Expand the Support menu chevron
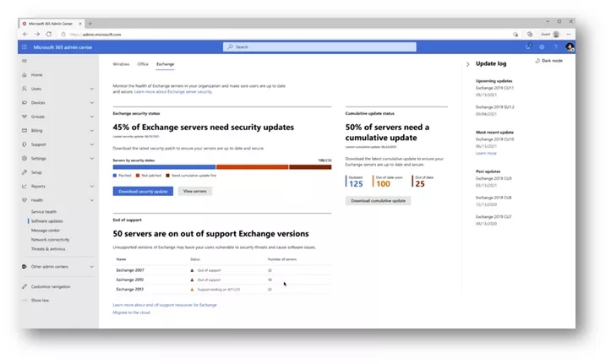611x364 pixels. [91, 144]
